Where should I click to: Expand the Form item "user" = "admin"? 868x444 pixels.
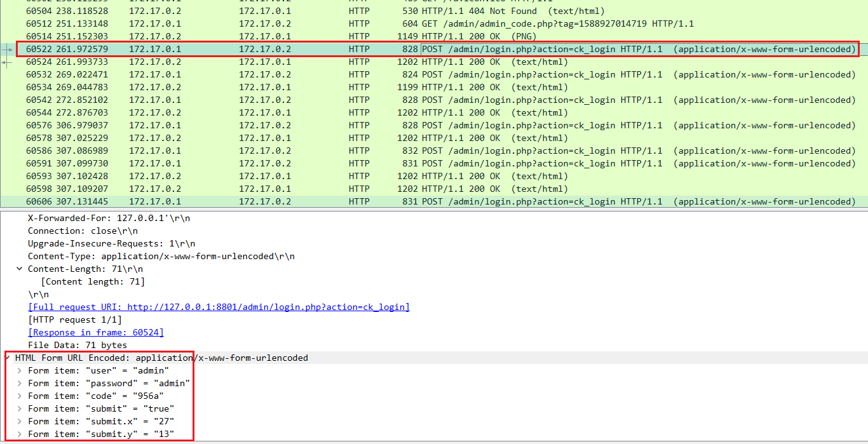(19, 370)
